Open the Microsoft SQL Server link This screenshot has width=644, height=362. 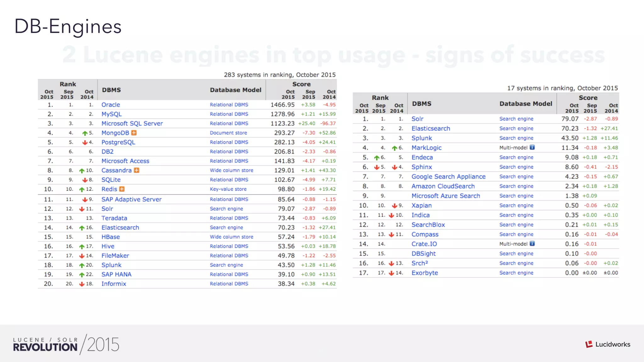click(132, 123)
